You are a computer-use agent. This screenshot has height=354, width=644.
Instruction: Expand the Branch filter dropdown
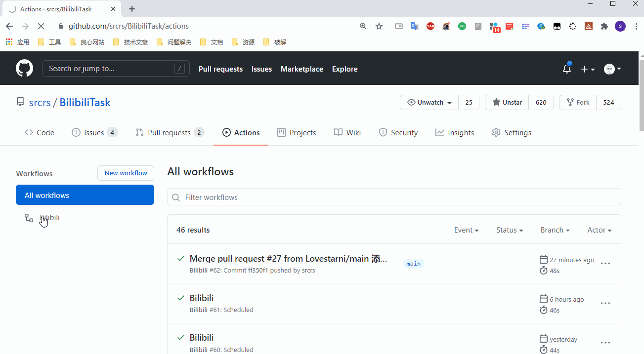tap(555, 230)
